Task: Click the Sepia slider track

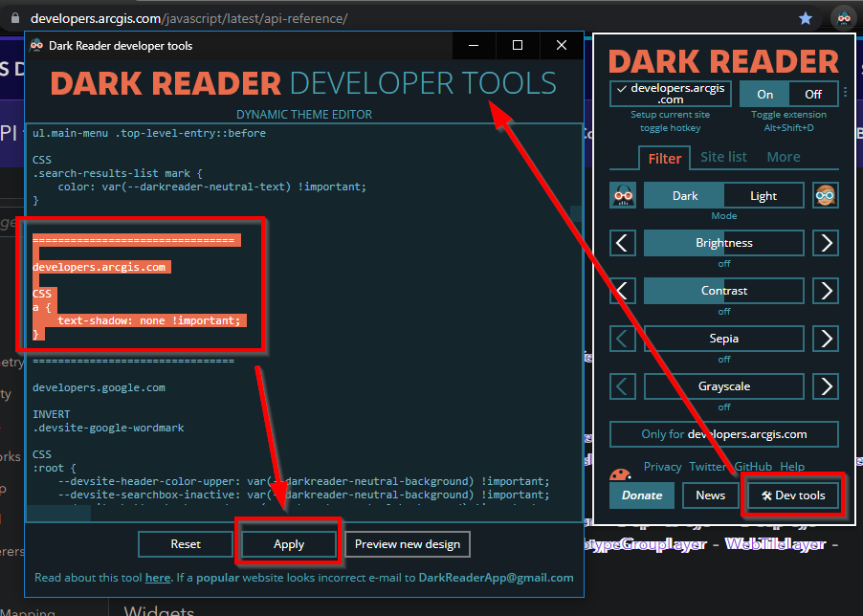Action: 723,339
